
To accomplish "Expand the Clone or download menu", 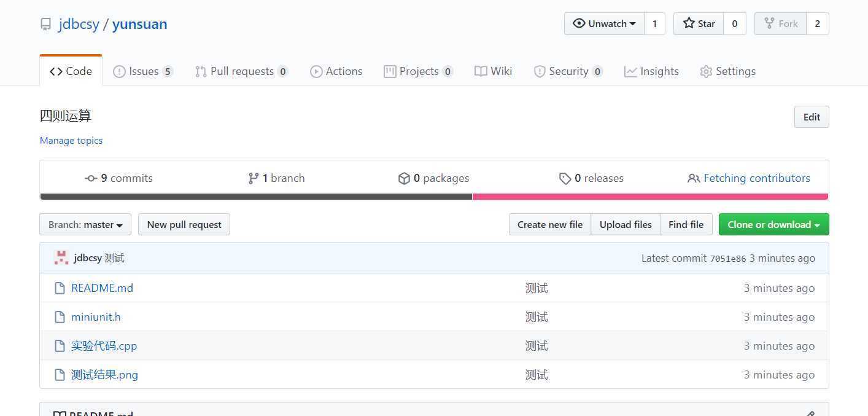I will pos(773,224).
